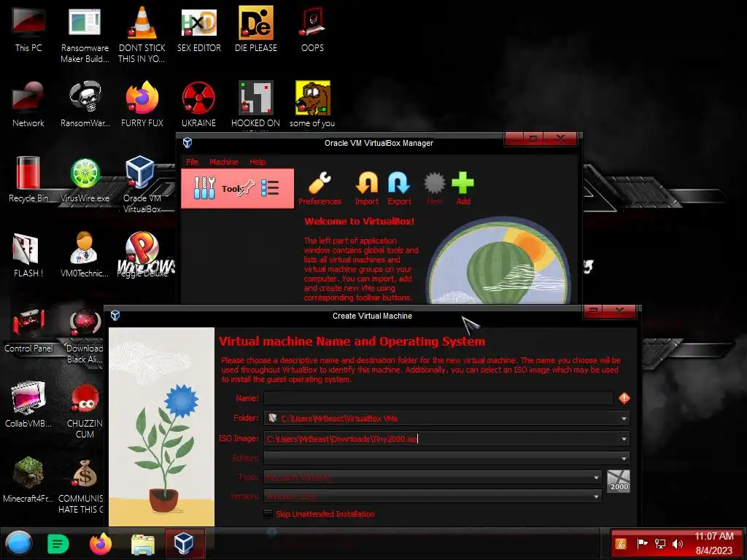The image size is (747, 560).
Task: Open the UKRAINE radiation desktop icon
Action: (x=198, y=105)
